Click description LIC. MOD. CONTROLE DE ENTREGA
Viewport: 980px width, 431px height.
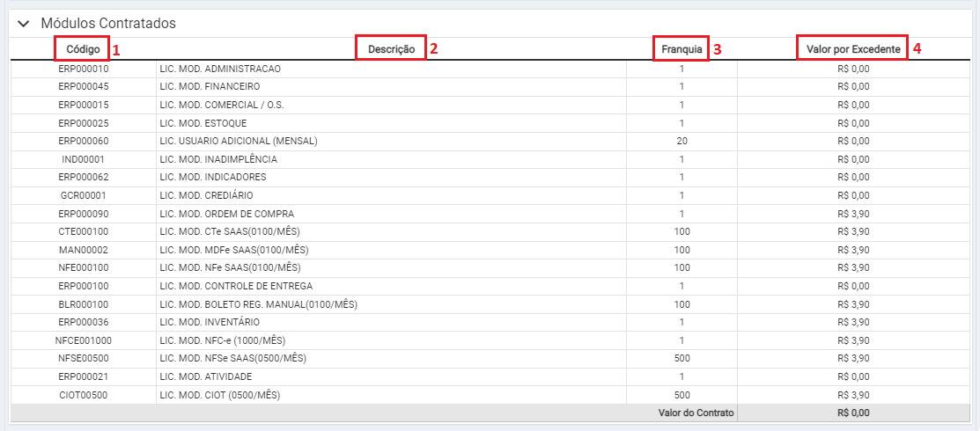236,286
